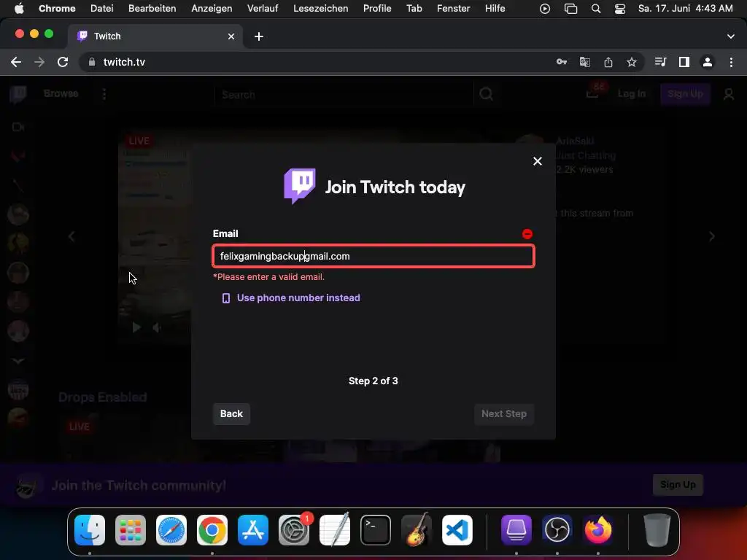747x560 pixels.
Task: Open TextEdit from the dock
Action: tap(335, 530)
